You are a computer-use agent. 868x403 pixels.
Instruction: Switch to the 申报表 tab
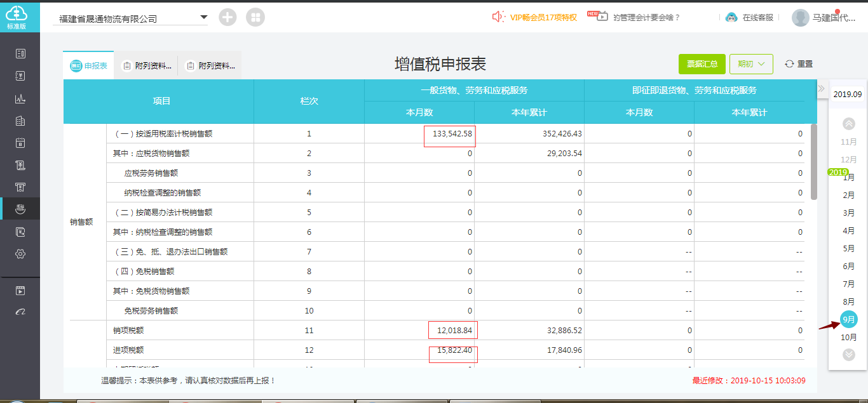pyautogui.click(x=89, y=65)
